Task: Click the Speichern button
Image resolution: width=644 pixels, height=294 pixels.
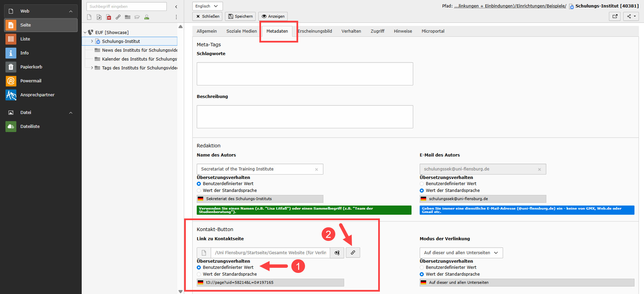Action: coord(240,16)
